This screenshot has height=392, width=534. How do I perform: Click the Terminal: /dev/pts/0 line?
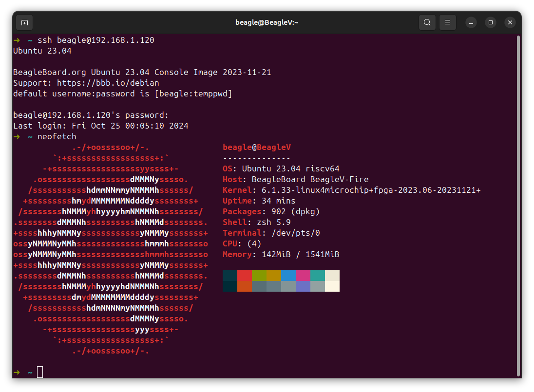point(271,233)
